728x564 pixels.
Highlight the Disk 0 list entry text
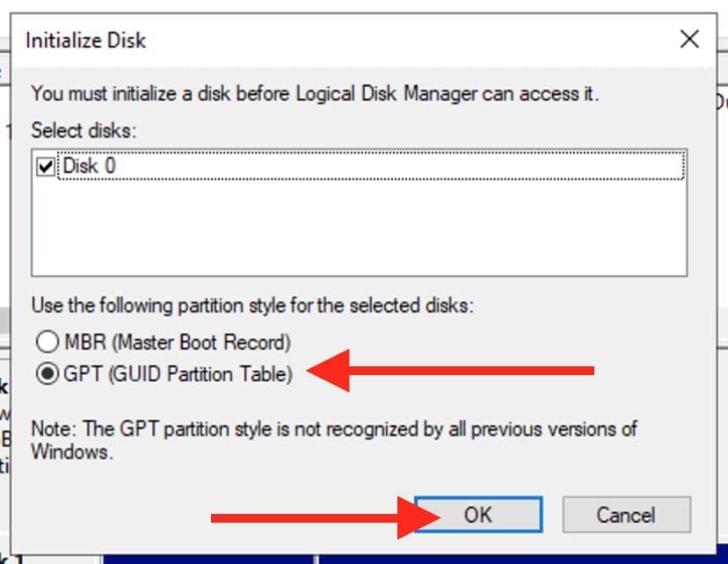coord(89,166)
